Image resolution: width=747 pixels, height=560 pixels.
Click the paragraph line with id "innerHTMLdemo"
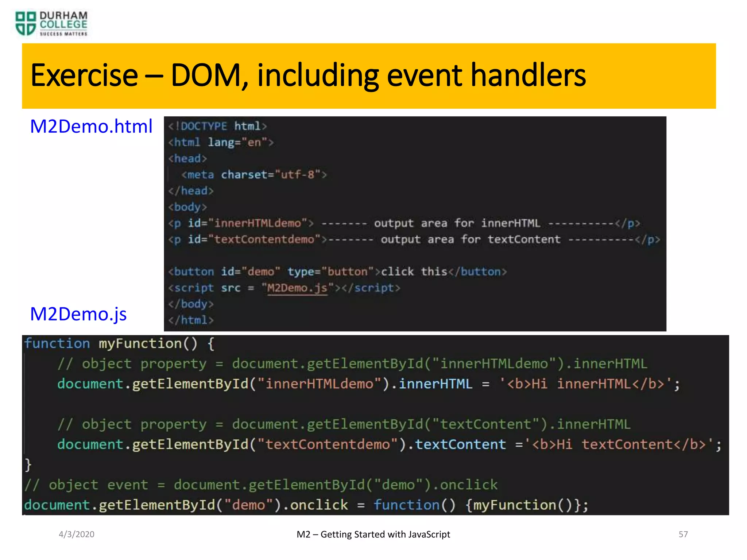tap(404, 223)
